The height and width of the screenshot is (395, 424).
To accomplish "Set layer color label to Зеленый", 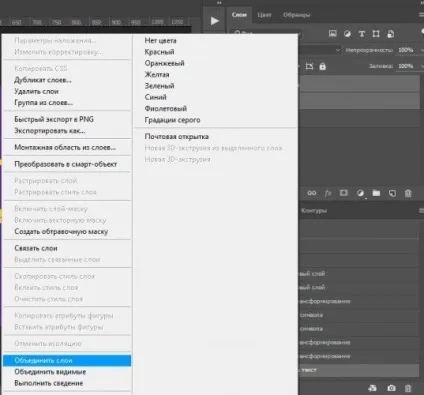I will tap(159, 86).
